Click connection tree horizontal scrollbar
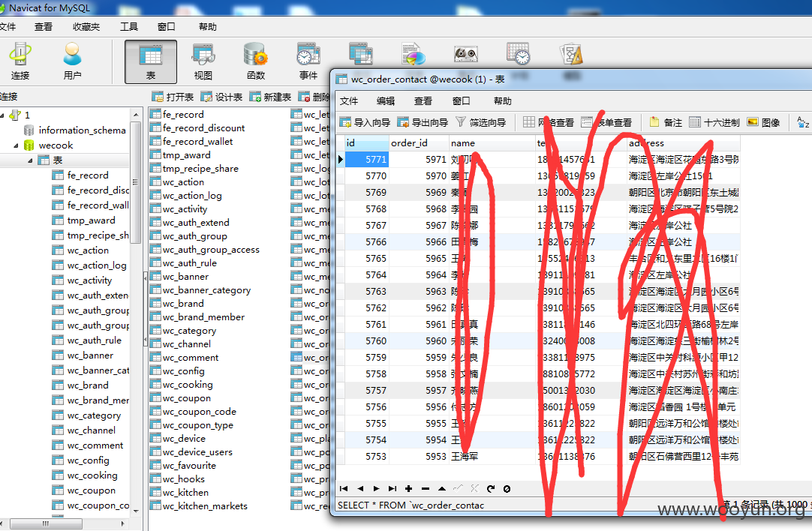The image size is (812, 531). tap(46, 523)
